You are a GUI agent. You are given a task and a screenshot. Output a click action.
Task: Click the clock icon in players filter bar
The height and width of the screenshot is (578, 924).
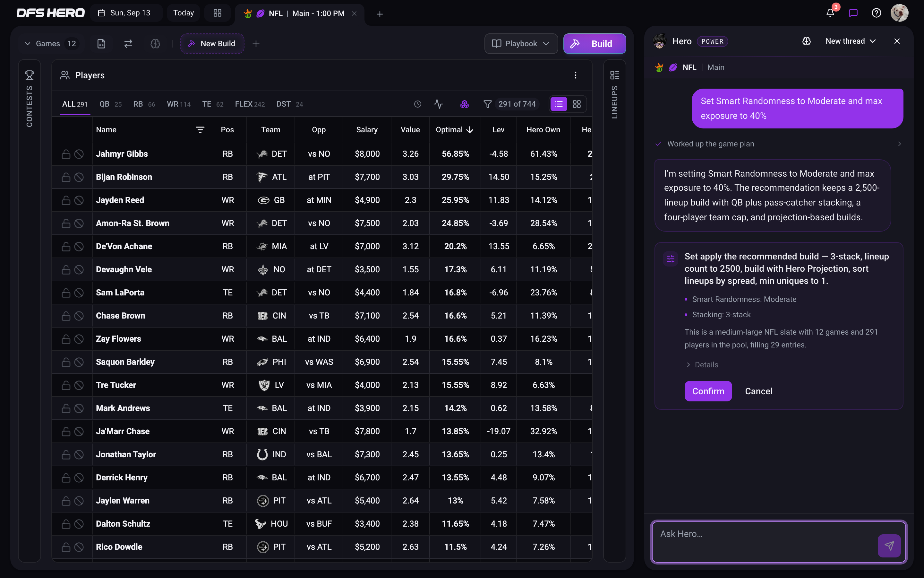point(418,104)
